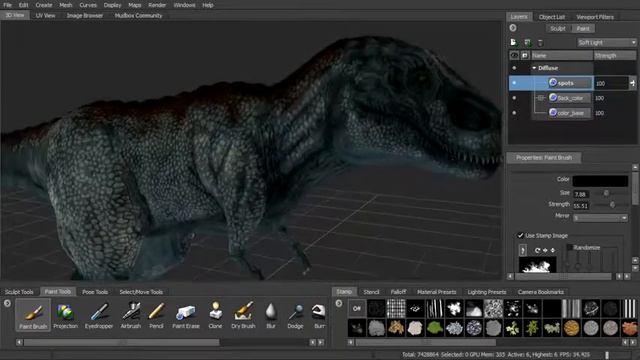Click the import layer icon beside New Layer
This screenshot has height=360, width=640.
click(527, 42)
